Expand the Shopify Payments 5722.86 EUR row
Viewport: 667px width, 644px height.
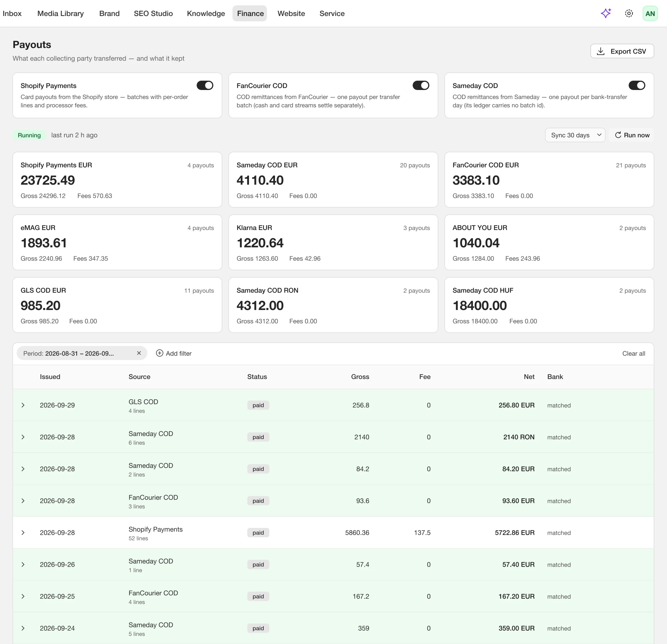point(23,533)
